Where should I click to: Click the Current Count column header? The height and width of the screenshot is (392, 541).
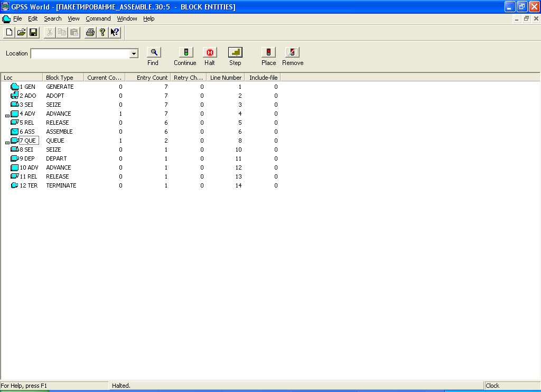coord(105,78)
